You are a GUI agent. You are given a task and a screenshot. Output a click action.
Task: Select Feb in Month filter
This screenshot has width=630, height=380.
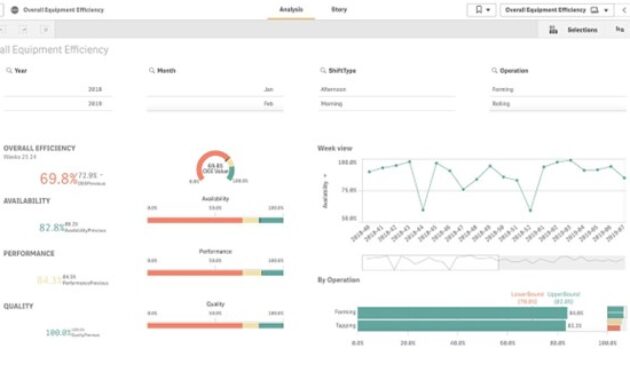(215, 104)
